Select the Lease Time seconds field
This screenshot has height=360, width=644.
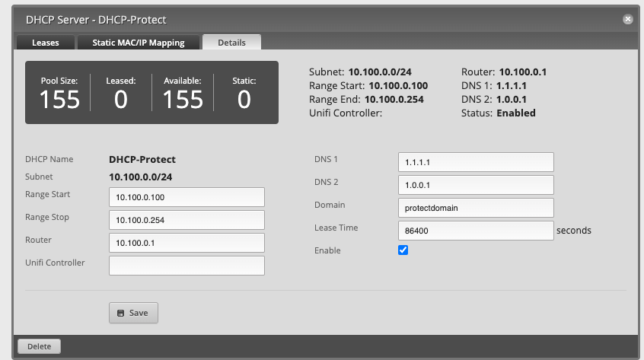(476, 230)
